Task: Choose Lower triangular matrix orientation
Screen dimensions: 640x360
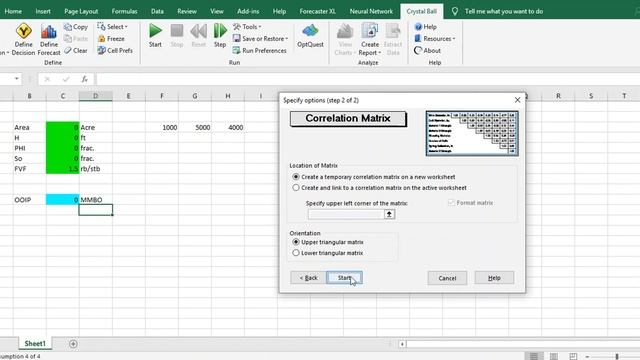Action: click(296, 253)
